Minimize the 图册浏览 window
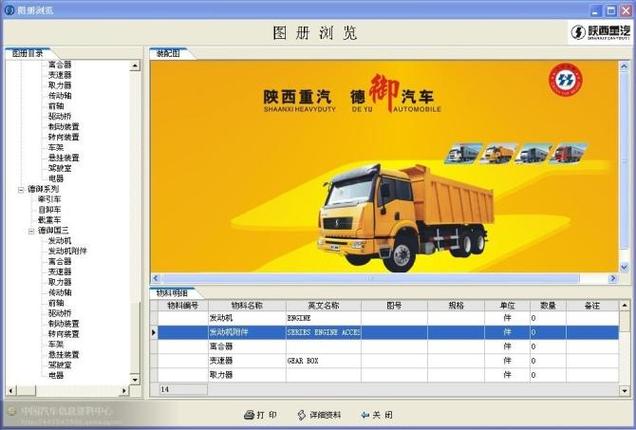The height and width of the screenshot is (430, 636). (596, 10)
